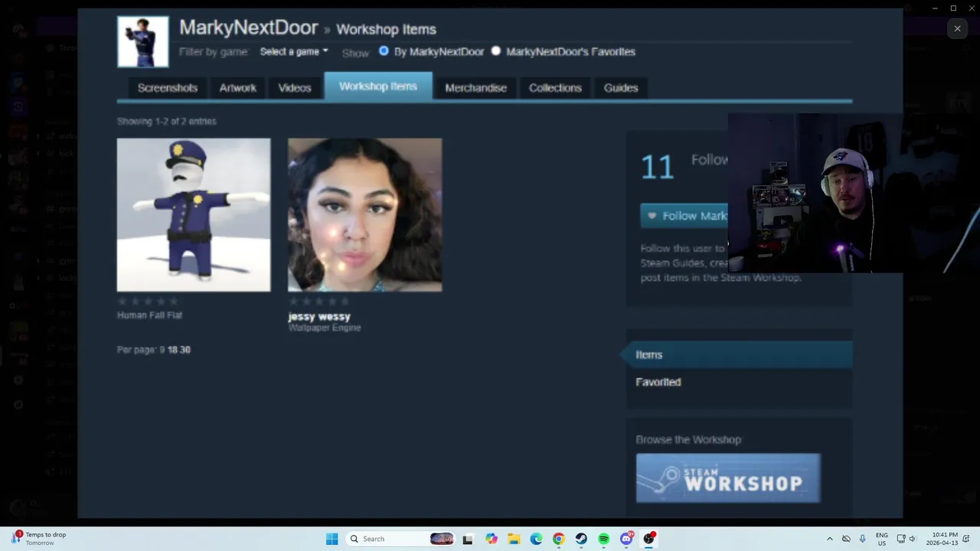
Task: Select the Workshop Items tab
Action: coord(378,86)
